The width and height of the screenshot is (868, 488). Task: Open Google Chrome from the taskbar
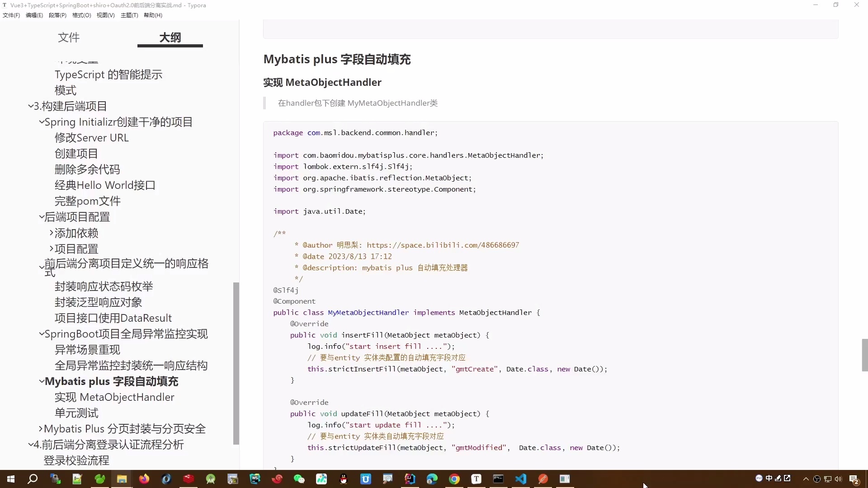coord(454,479)
